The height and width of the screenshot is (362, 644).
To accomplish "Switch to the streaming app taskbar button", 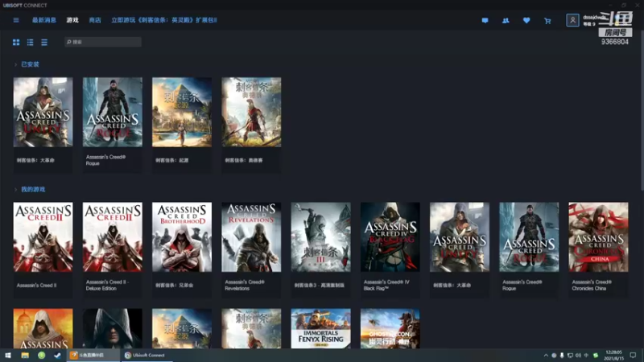I will point(93,356).
